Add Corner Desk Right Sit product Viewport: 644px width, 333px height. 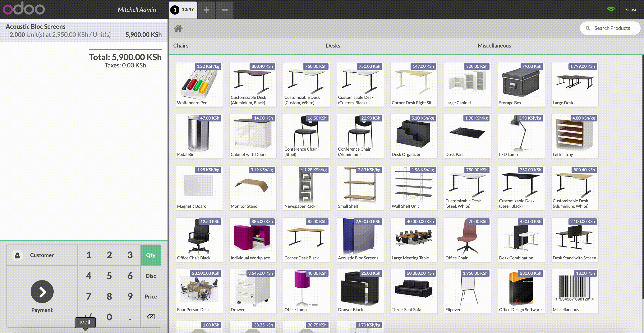(414, 84)
